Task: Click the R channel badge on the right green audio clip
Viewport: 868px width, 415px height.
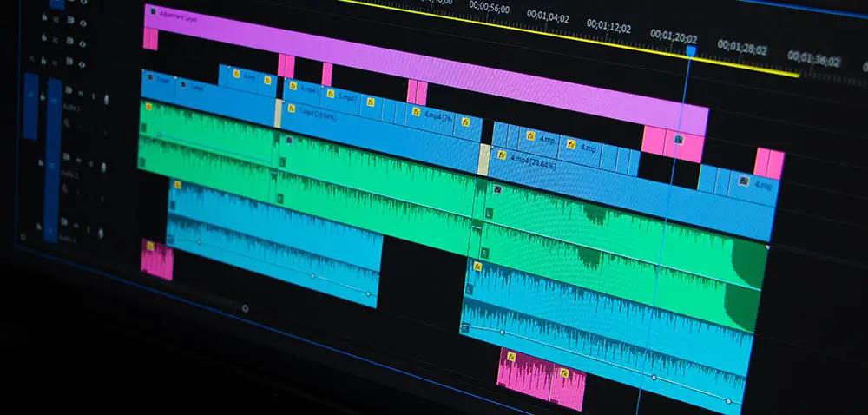Action: coord(484,254)
